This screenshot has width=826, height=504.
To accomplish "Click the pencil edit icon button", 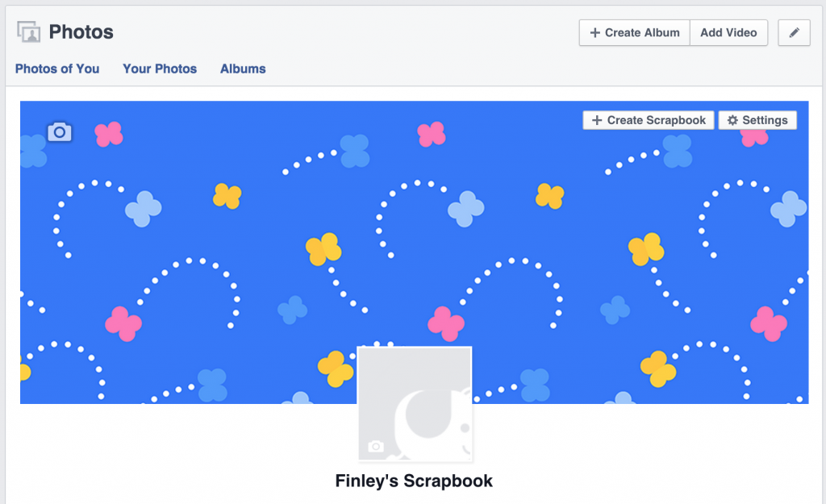I will pyautogui.click(x=794, y=33).
